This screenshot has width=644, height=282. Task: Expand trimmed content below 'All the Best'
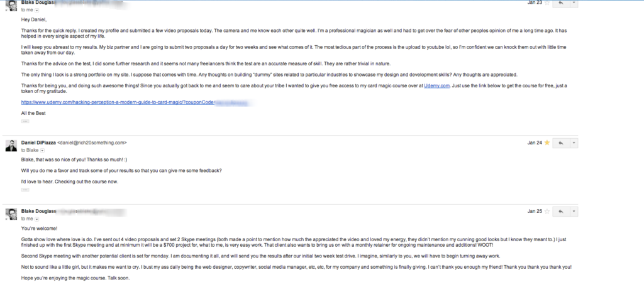coord(25,121)
